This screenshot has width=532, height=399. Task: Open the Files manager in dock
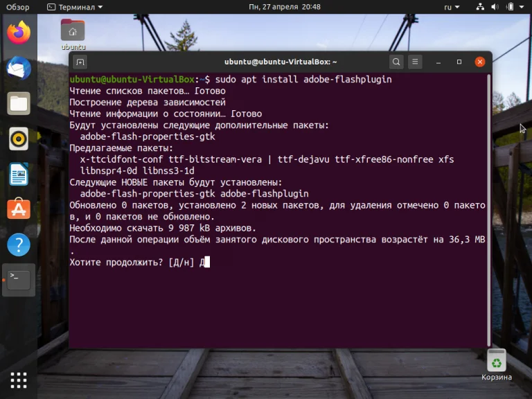(x=19, y=103)
